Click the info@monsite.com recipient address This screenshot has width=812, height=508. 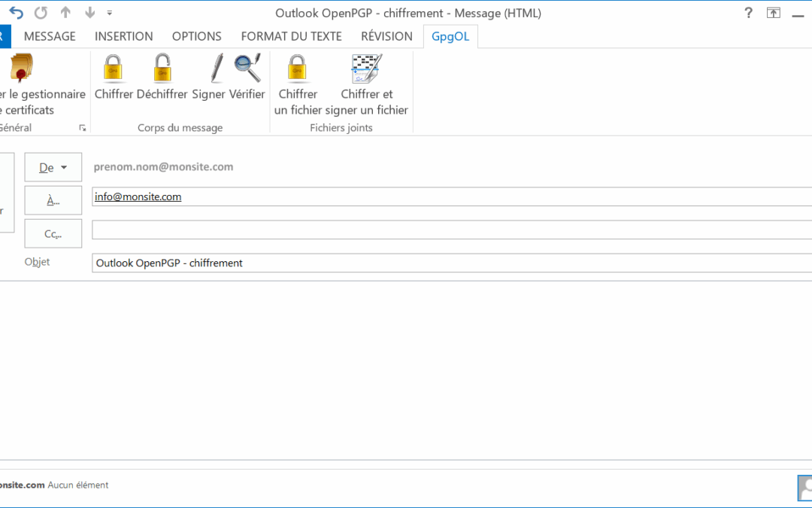(x=138, y=196)
